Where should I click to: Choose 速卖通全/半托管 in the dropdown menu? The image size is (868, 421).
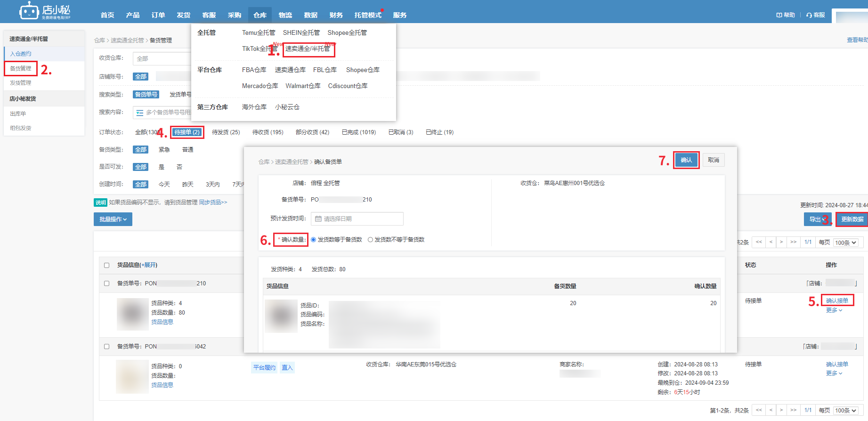click(x=308, y=49)
